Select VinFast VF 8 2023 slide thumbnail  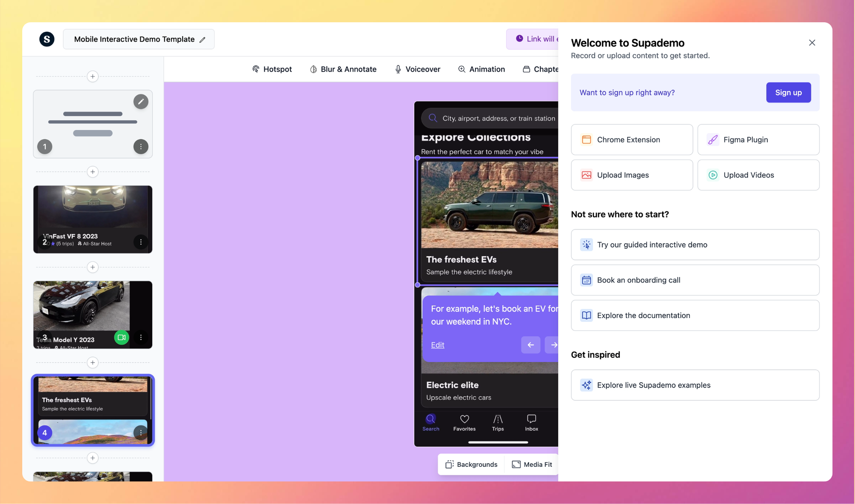tap(93, 219)
